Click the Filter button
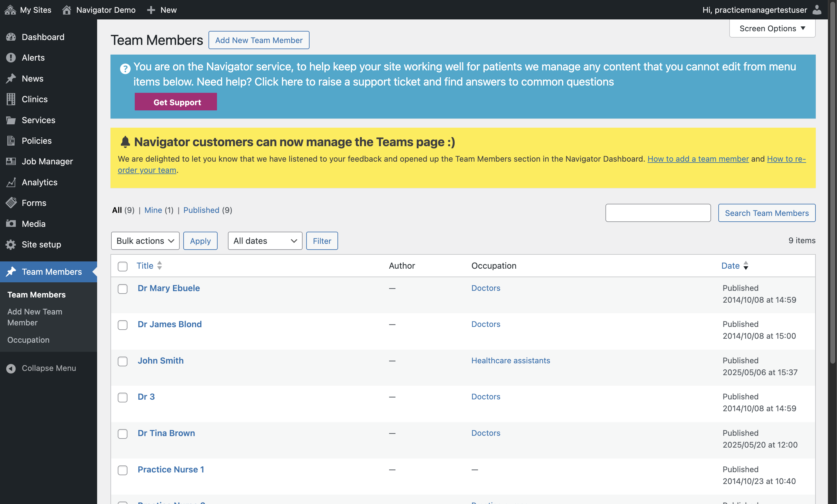 pyautogui.click(x=322, y=241)
